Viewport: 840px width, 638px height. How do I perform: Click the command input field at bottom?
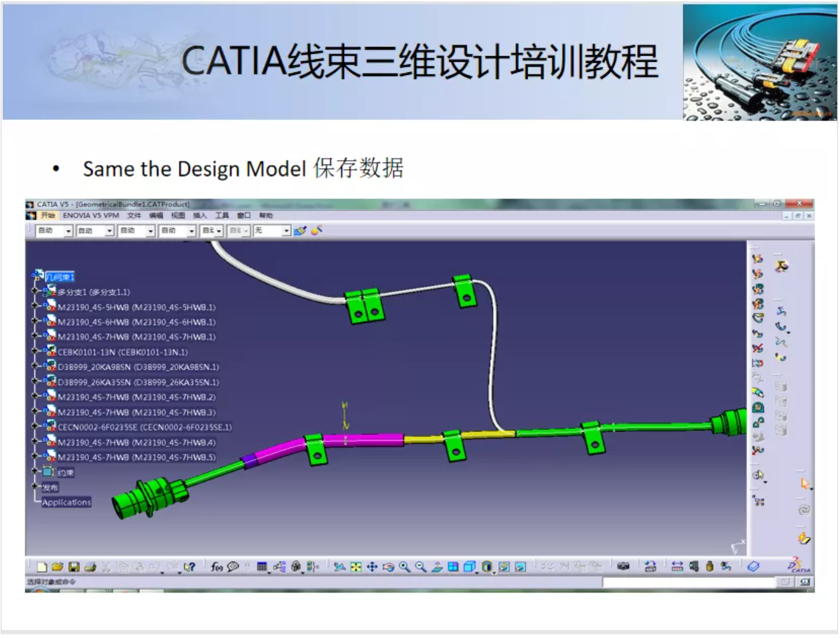pos(688,582)
